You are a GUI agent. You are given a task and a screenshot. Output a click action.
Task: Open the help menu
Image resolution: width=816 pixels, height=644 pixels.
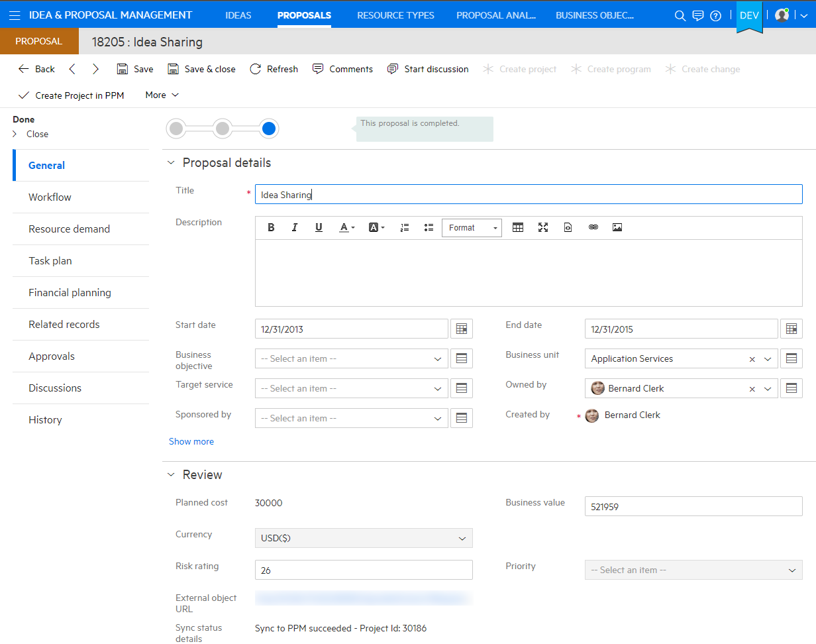click(x=716, y=15)
